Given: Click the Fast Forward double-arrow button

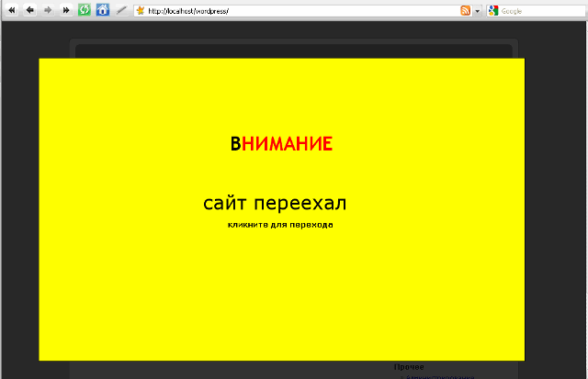Looking at the screenshot, I should click(x=66, y=10).
